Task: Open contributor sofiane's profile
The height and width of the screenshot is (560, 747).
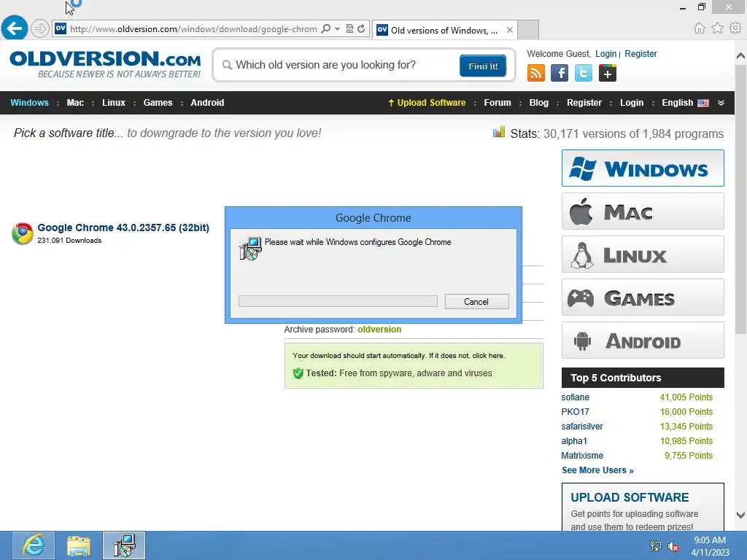Action: 575,397
